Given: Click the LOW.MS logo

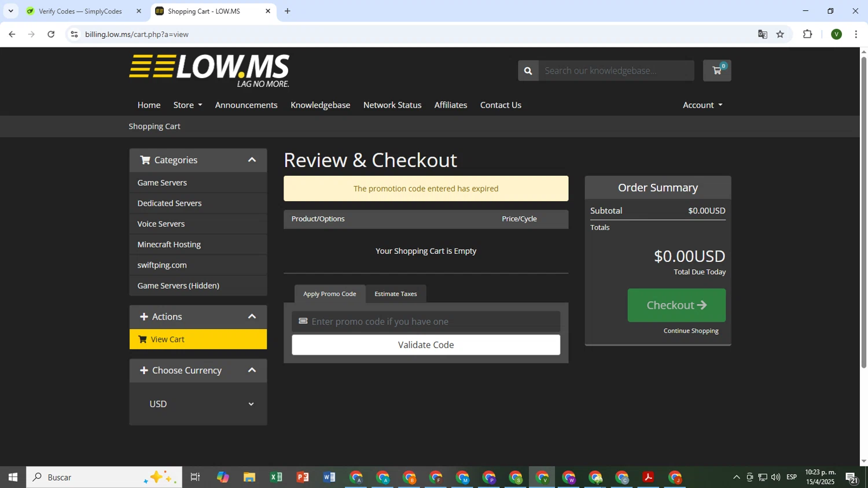Looking at the screenshot, I should coord(209,71).
